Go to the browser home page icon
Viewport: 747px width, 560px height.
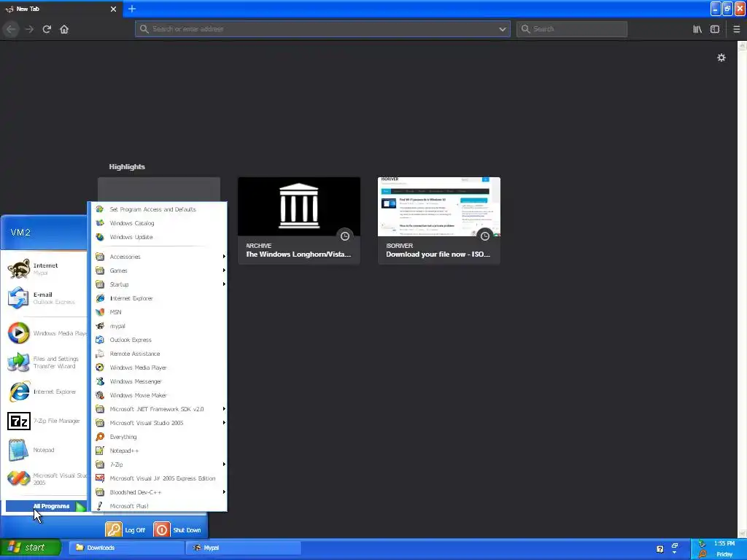(x=64, y=29)
